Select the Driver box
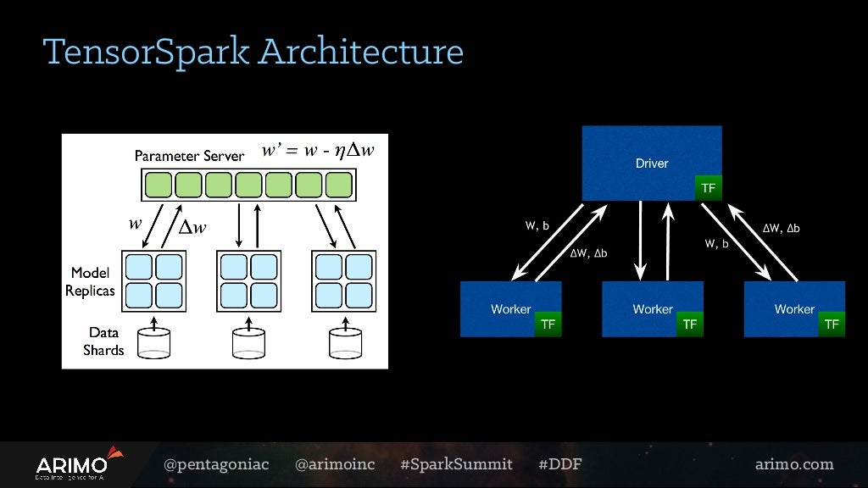 [652, 164]
